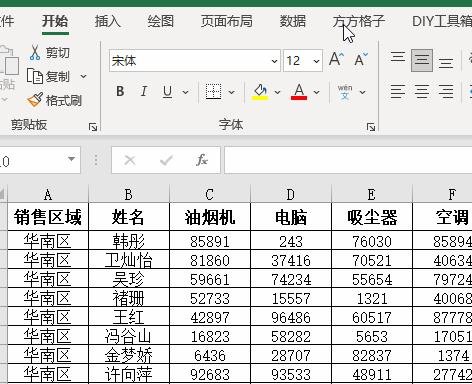Select the 姓名 header cell
The image size is (472, 384).
(129, 217)
